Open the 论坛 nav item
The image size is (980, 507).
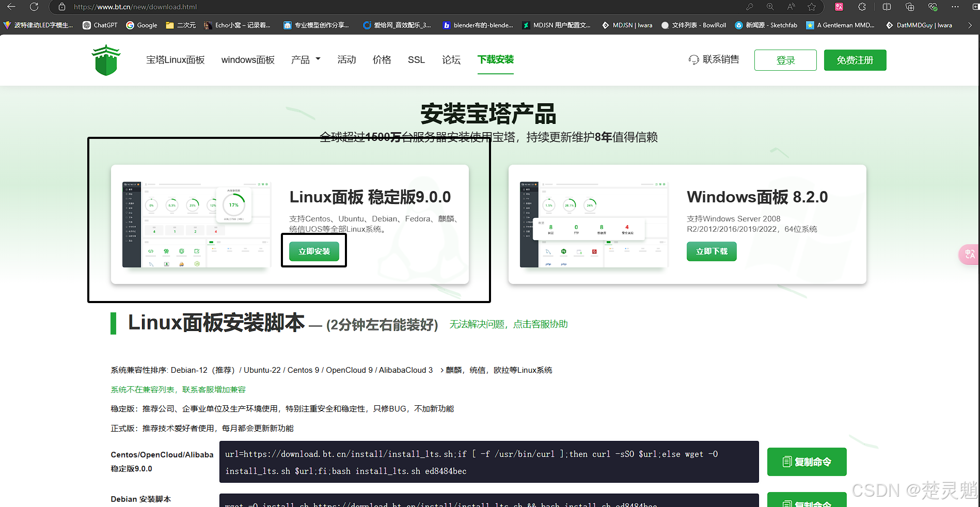(x=451, y=60)
